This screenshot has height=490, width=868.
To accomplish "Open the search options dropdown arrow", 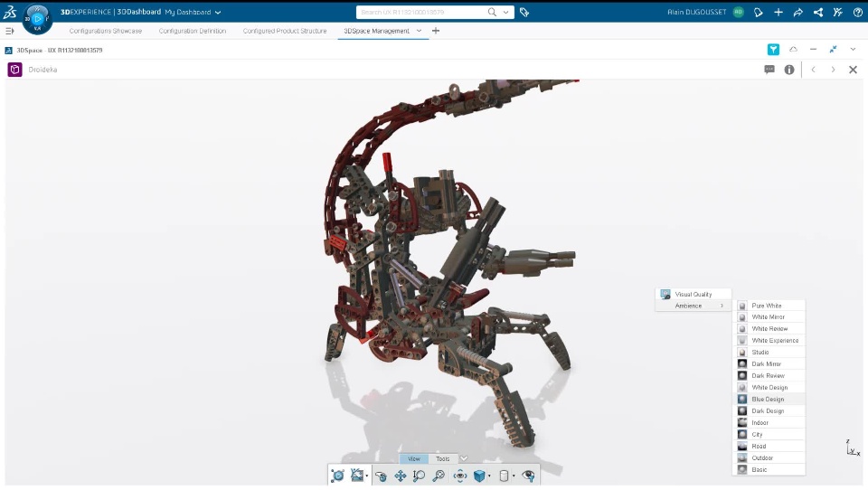I will click(506, 12).
